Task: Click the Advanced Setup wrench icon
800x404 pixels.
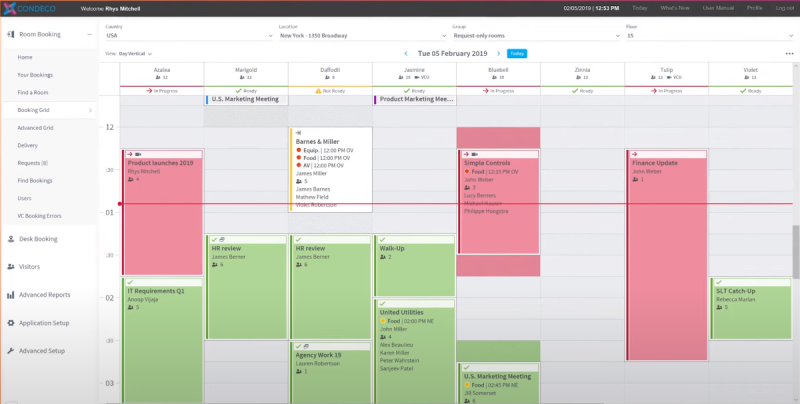Action: tap(9, 351)
